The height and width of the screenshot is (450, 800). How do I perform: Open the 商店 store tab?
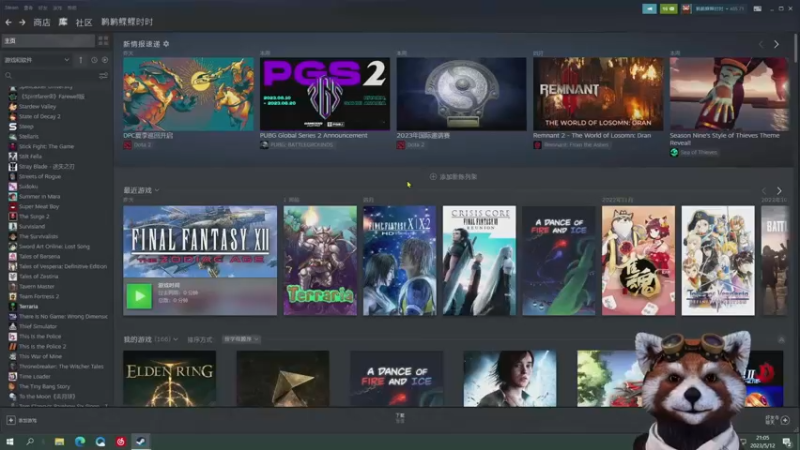pos(41,22)
